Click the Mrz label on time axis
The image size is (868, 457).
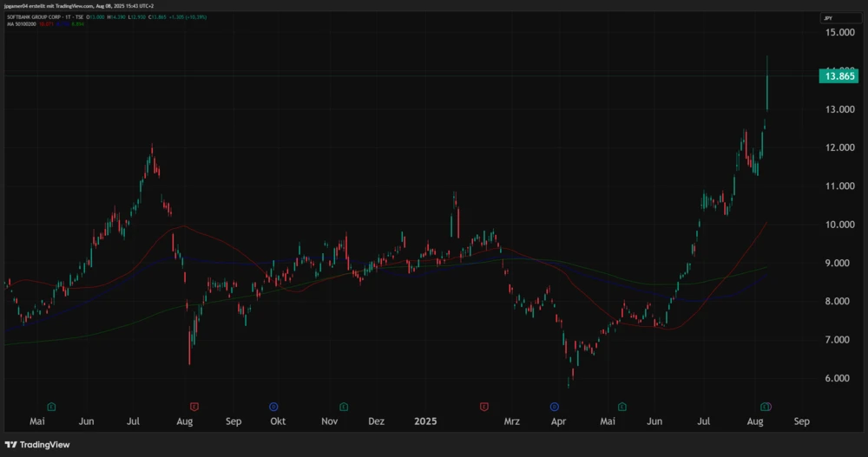coord(512,421)
